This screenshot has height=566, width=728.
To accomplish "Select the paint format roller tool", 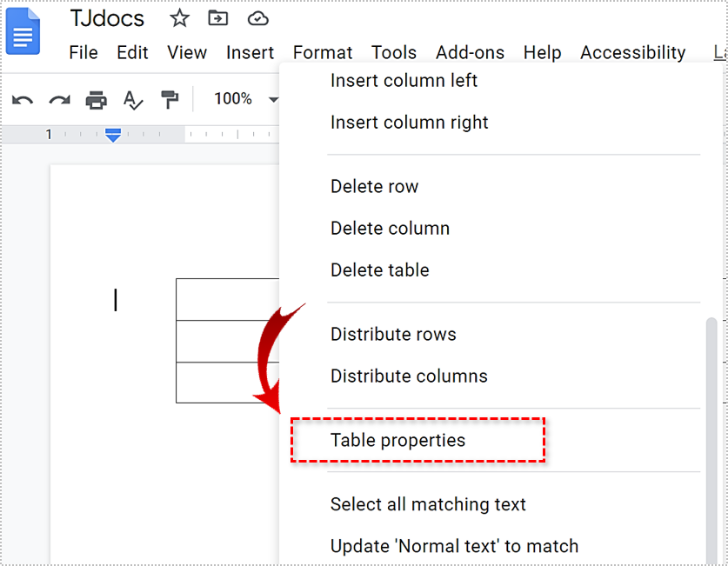I will [170, 100].
